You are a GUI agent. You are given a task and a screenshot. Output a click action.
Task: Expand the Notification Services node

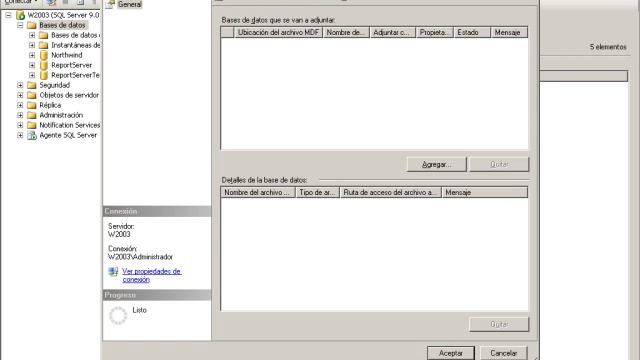pos(20,125)
